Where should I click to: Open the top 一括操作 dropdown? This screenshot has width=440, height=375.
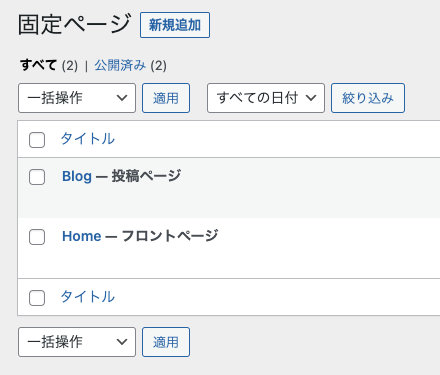[x=77, y=98]
